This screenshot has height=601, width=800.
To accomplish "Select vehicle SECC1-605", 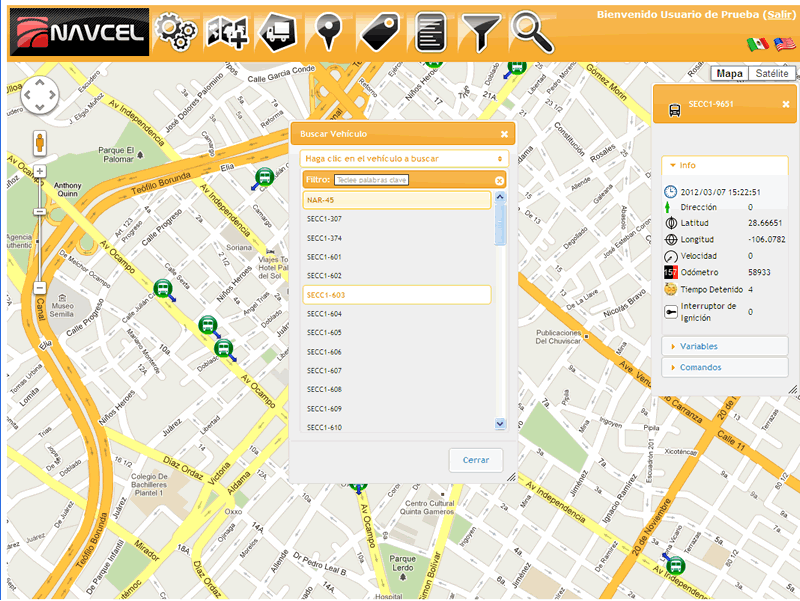I will tap(397, 333).
